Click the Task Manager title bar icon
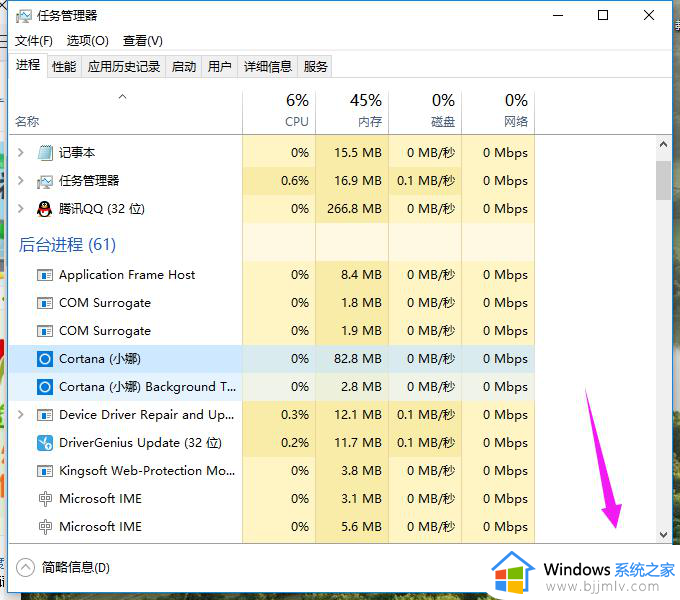The width and height of the screenshot is (680, 600). 24,16
